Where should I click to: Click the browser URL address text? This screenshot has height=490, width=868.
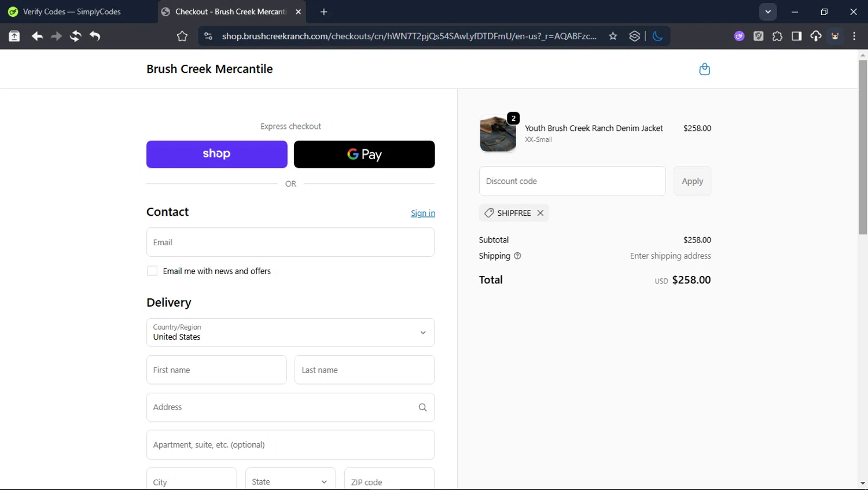(409, 36)
